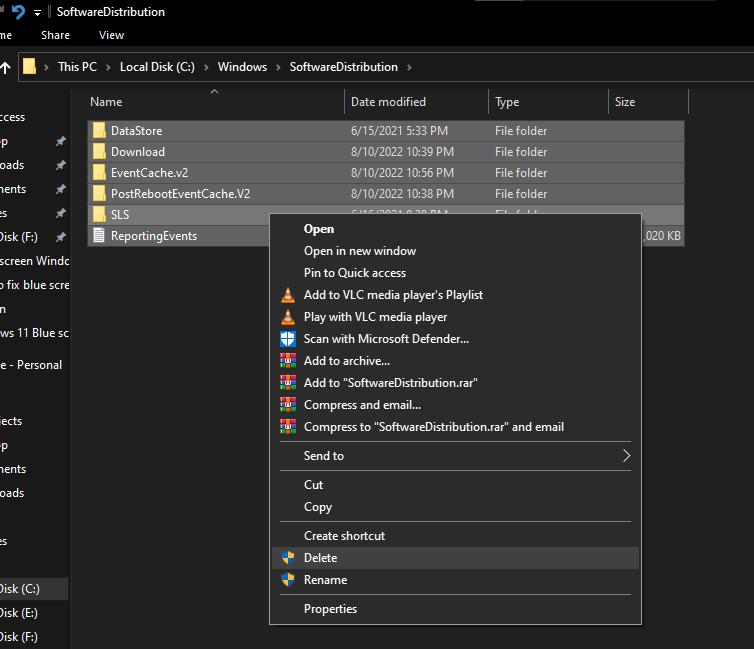
Task: Open breadcrumb chevron after SoftwareDistribution
Action: (410, 67)
